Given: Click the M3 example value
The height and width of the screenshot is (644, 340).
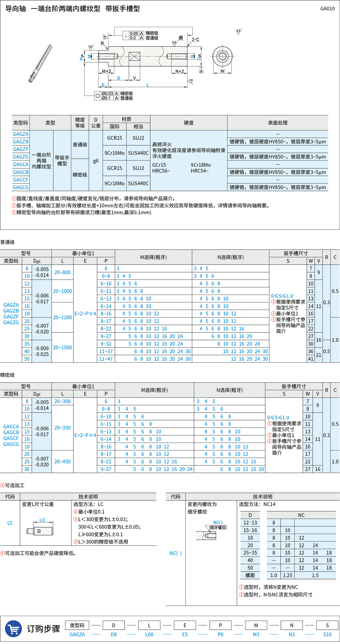Looking at the screenshot, I should click(x=256, y=634).
